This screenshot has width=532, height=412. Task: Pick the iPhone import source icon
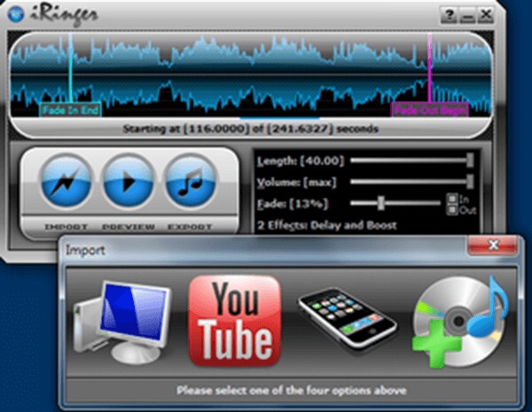point(348,320)
